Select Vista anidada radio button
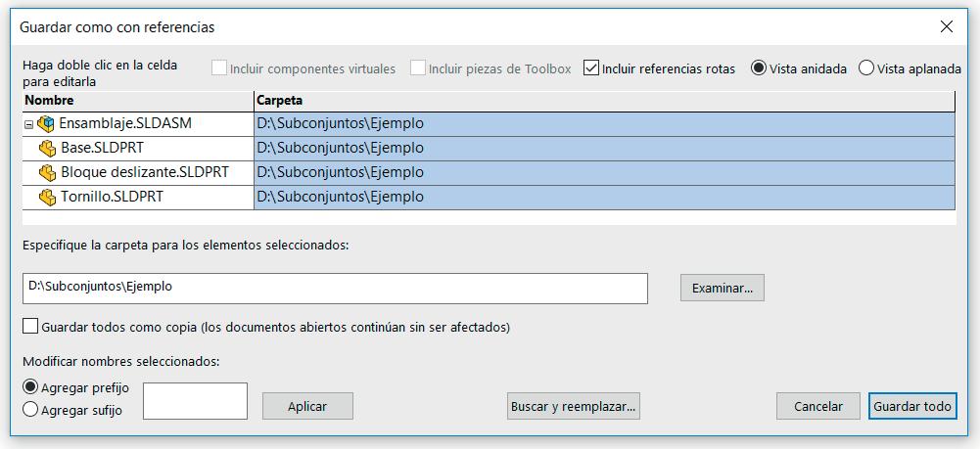The height and width of the screenshot is (449, 980). tap(758, 68)
